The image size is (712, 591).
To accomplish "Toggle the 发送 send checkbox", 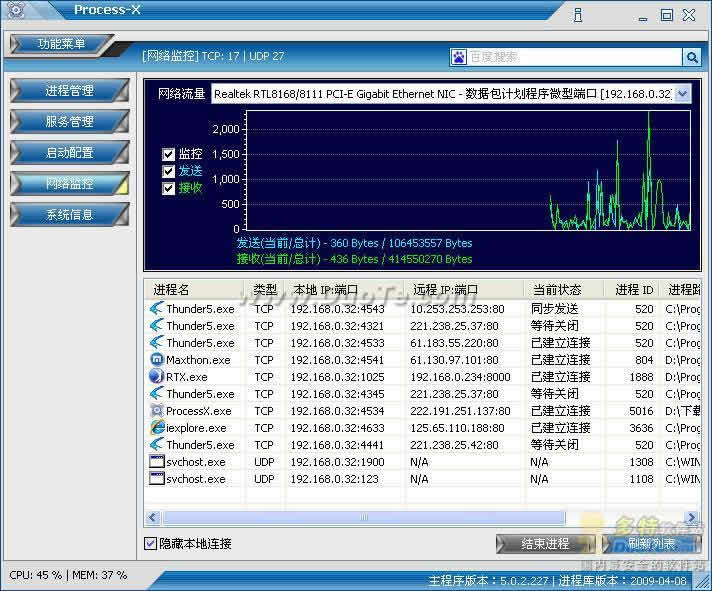I will [168, 171].
